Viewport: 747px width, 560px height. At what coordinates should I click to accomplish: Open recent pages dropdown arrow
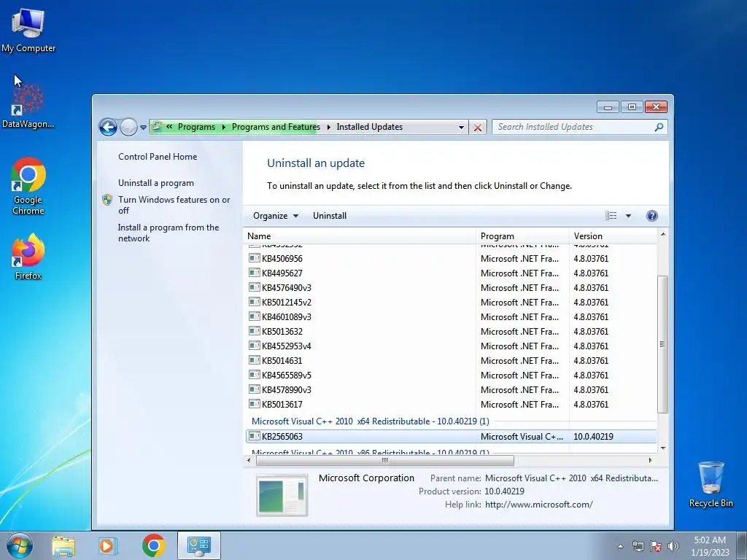coord(144,127)
